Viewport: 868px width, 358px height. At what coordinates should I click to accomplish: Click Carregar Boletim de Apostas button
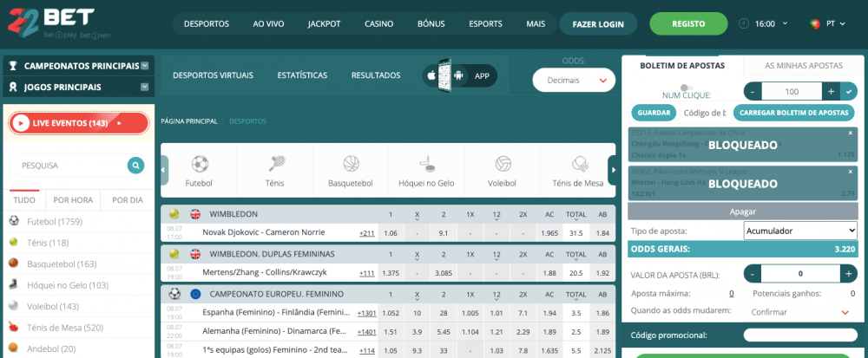pyautogui.click(x=793, y=113)
